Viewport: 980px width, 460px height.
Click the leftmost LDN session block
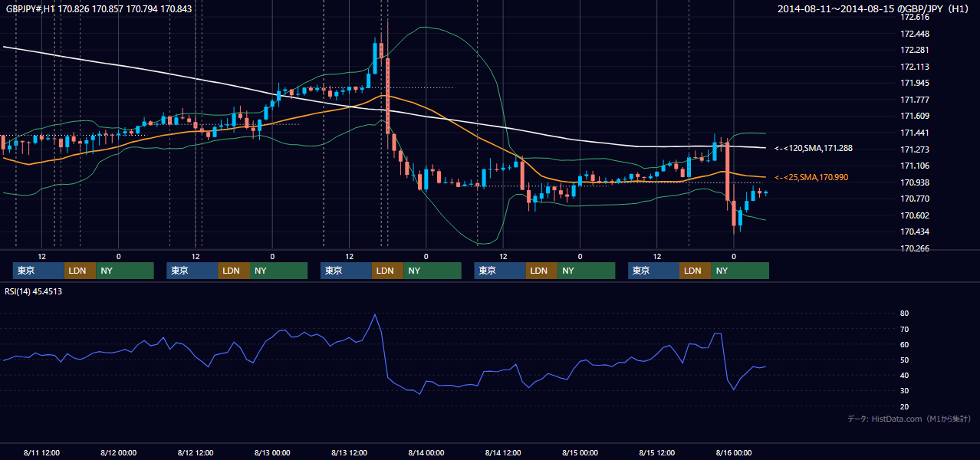point(80,271)
